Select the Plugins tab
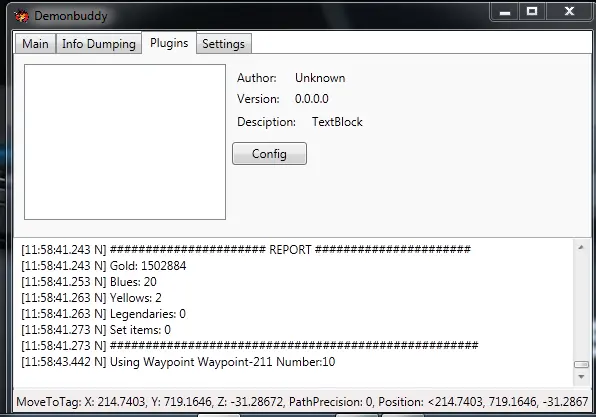Image resolution: width=596 pixels, height=417 pixels. pyautogui.click(x=169, y=43)
